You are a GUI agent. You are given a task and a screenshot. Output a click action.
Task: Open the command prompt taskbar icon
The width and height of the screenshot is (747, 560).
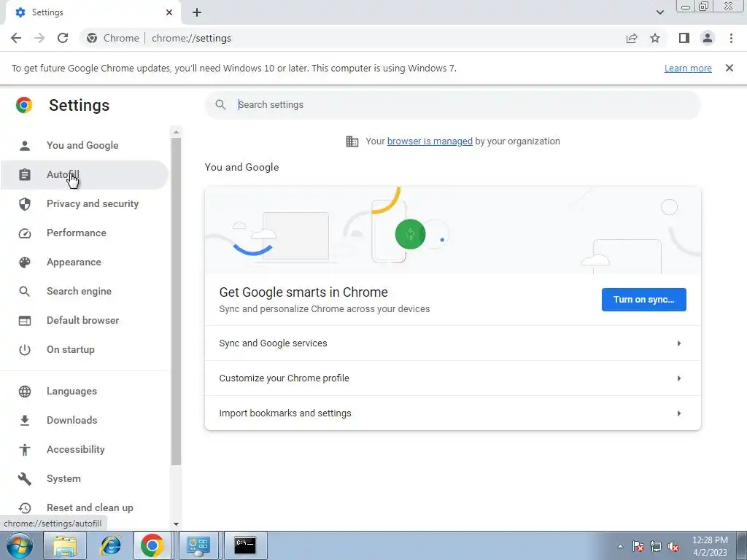[x=245, y=545]
